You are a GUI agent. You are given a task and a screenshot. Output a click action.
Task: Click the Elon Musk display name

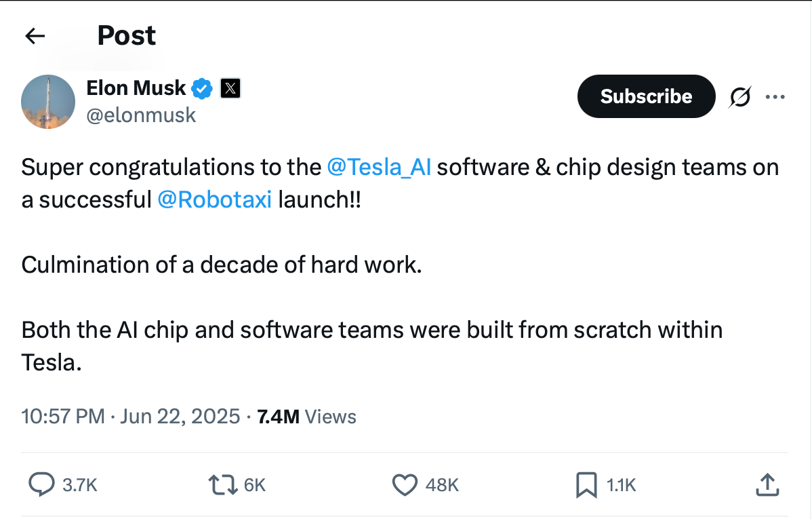[136, 88]
